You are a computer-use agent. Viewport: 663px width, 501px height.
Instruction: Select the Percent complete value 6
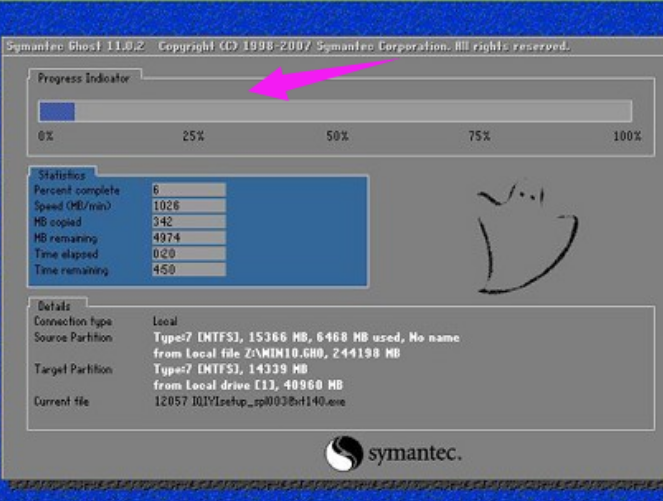[189, 190]
